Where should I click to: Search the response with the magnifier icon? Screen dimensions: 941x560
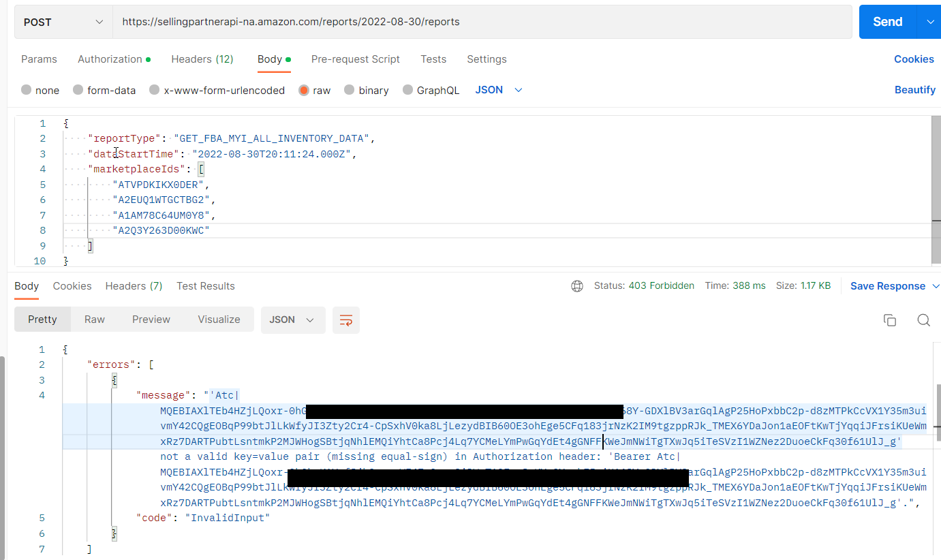click(923, 320)
